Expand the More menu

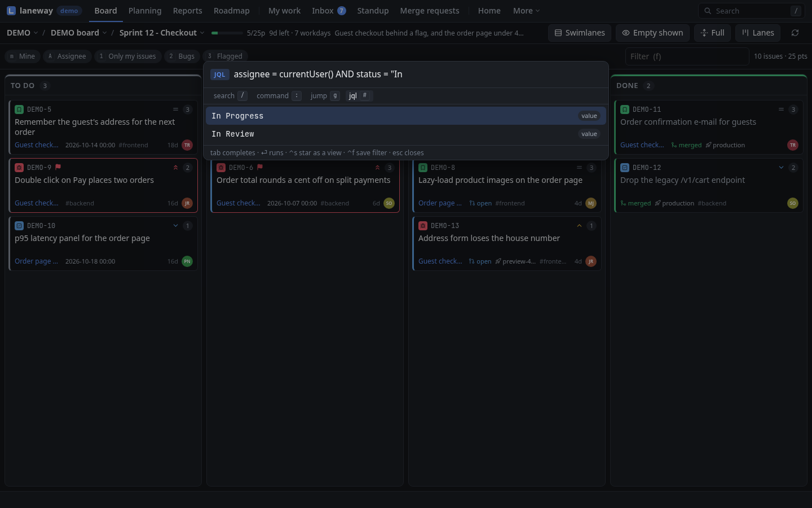(x=526, y=11)
